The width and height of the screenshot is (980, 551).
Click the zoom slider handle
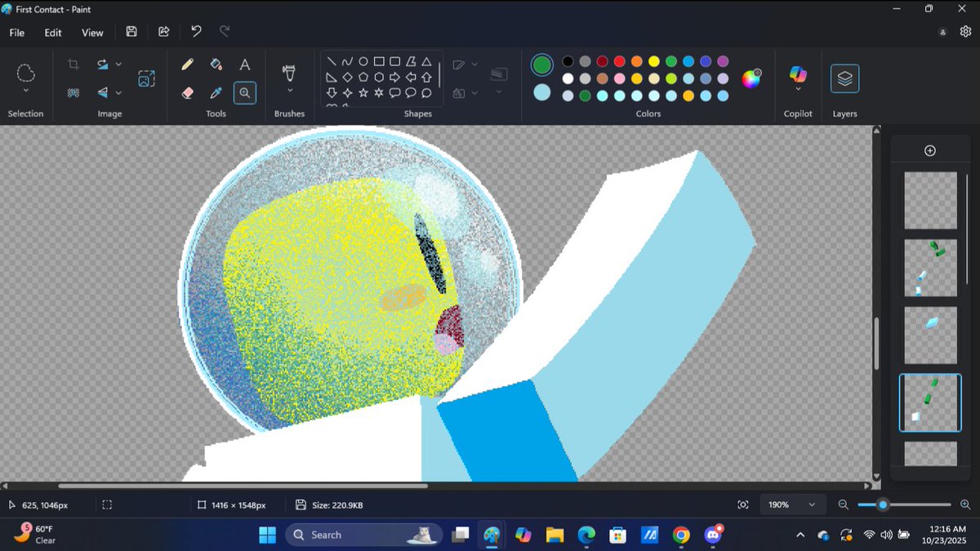pos(883,505)
